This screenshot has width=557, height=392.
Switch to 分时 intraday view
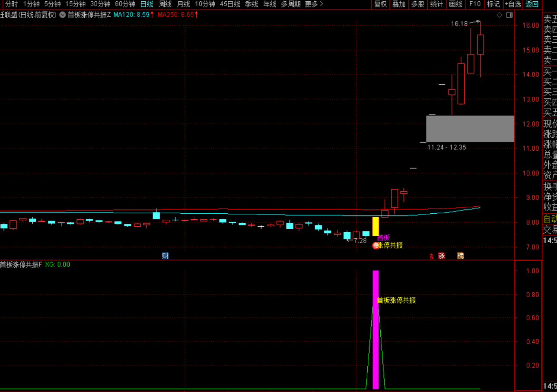pyautogui.click(x=12, y=4)
